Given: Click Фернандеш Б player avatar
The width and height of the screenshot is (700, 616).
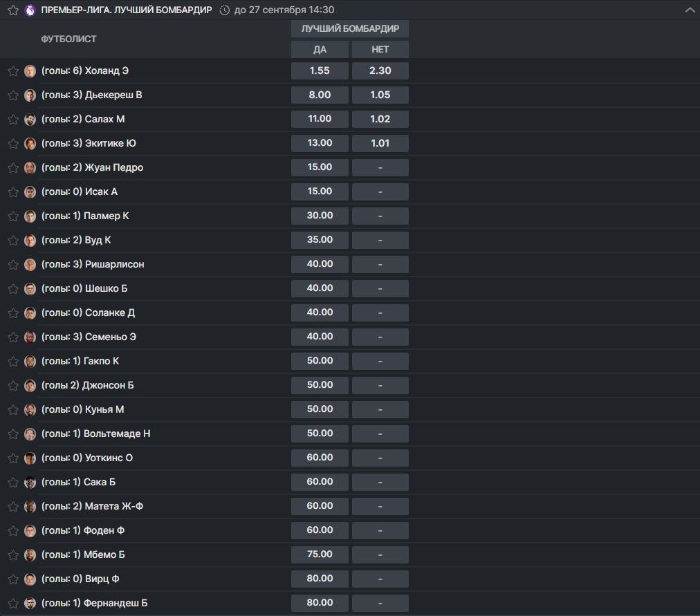Looking at the screenshot, I should pos(30,603).
